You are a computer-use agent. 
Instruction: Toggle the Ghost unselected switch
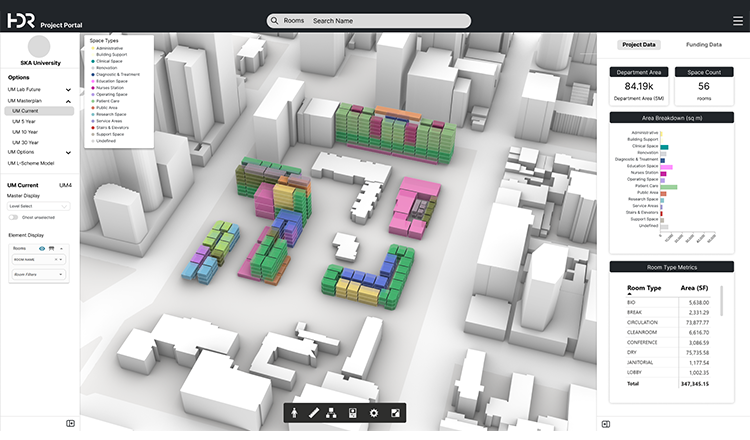point(14,217)
